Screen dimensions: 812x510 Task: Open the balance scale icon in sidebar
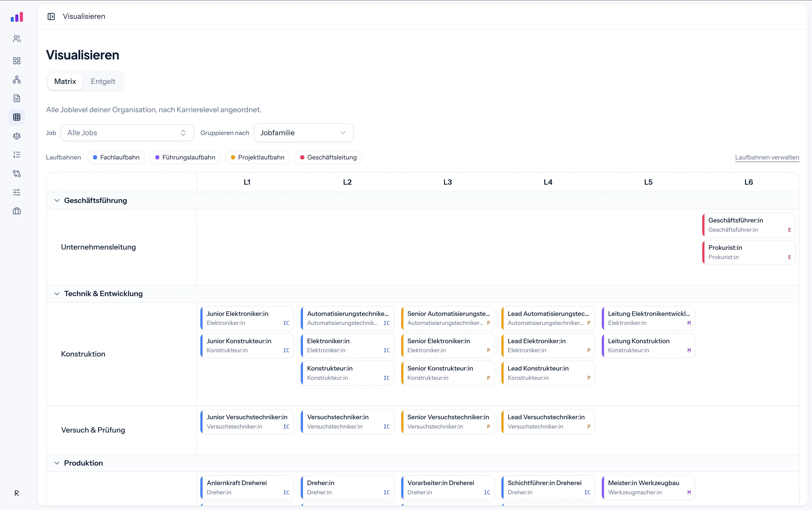click(x=17, y=136)
